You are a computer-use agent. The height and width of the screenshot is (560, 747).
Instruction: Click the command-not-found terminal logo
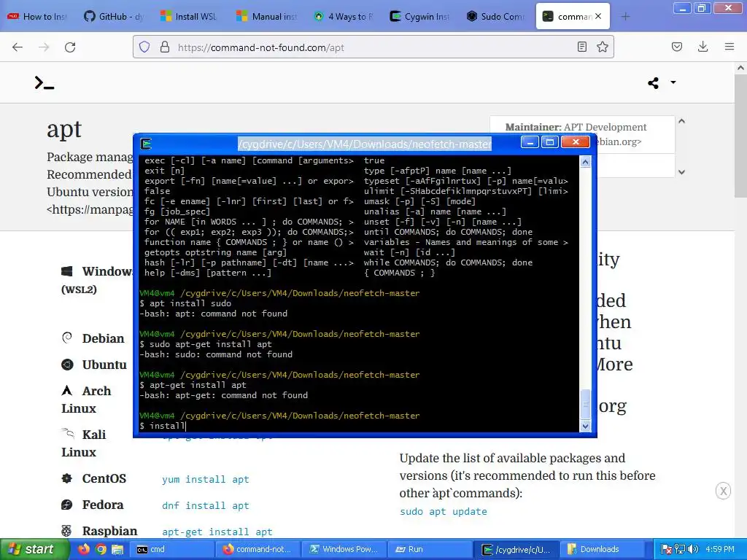click(x=44, y=83)
